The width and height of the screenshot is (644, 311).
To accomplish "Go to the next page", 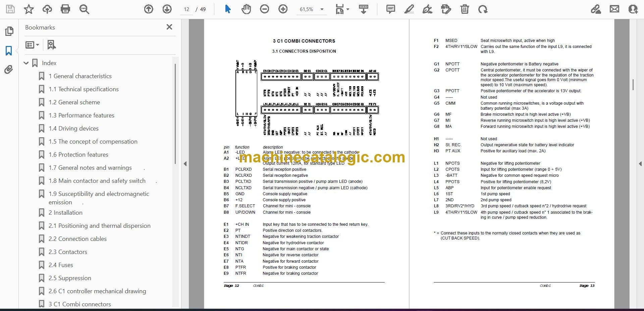I will click(x=167, y=9).
